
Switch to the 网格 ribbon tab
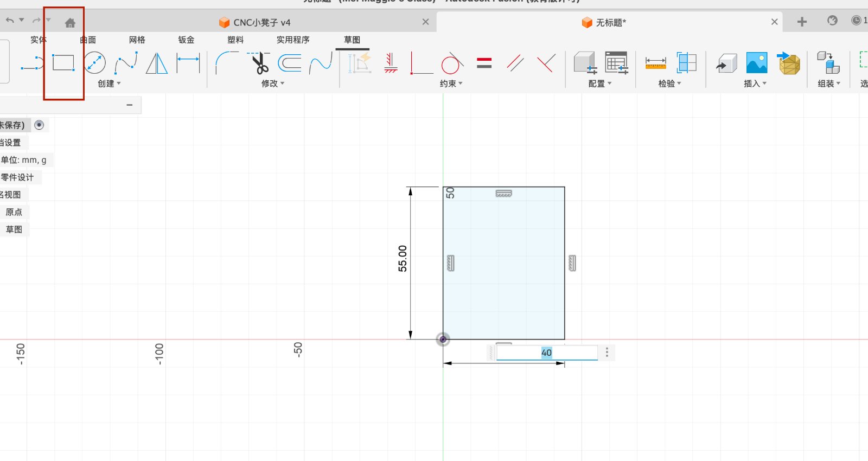(137, 40)
